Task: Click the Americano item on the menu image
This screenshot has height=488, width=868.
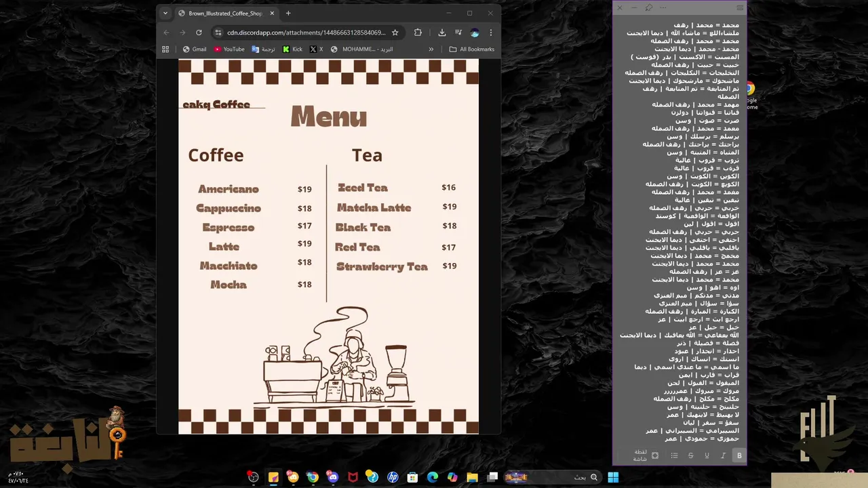Action: point(229,189)
